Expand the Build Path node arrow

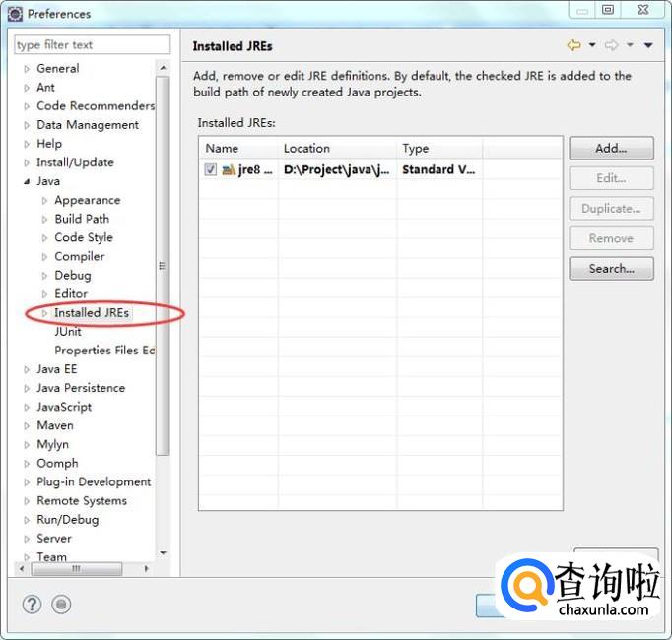click(x=44, y=220)
